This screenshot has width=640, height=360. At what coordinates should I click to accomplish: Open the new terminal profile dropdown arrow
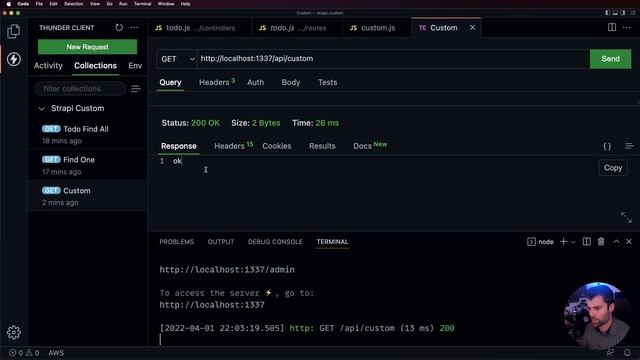point(573,242)
